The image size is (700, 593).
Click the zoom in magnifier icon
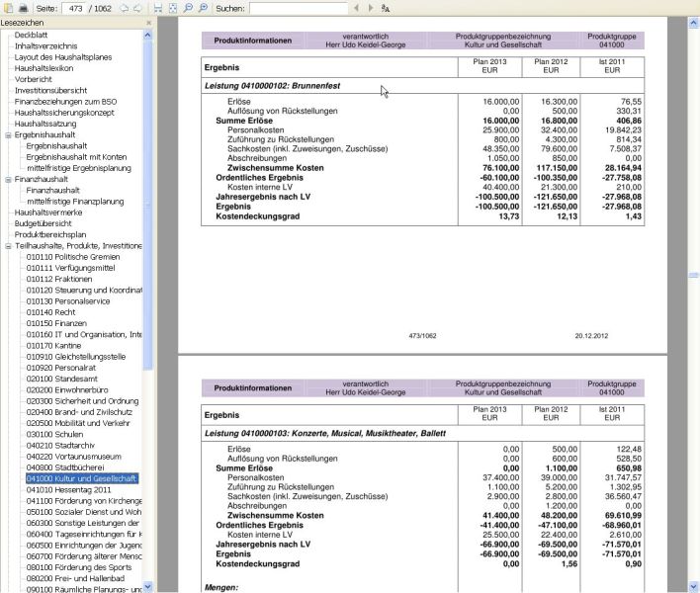pos(201,8)
